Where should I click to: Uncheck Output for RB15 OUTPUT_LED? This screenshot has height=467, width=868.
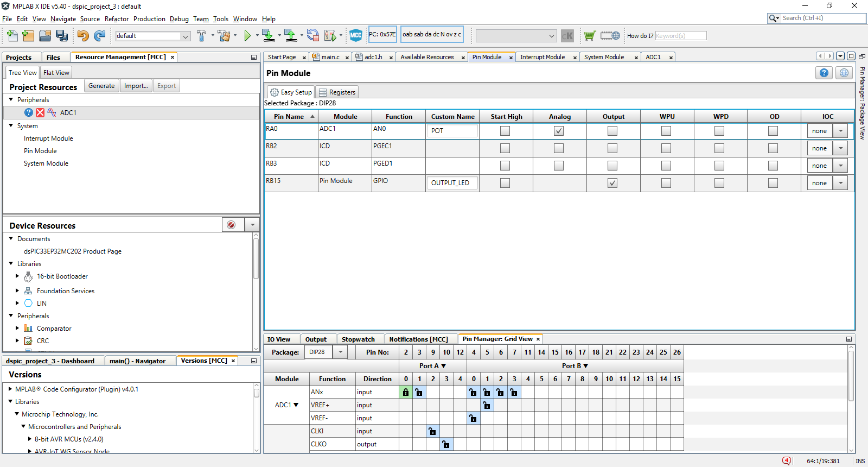pos(612,183)
